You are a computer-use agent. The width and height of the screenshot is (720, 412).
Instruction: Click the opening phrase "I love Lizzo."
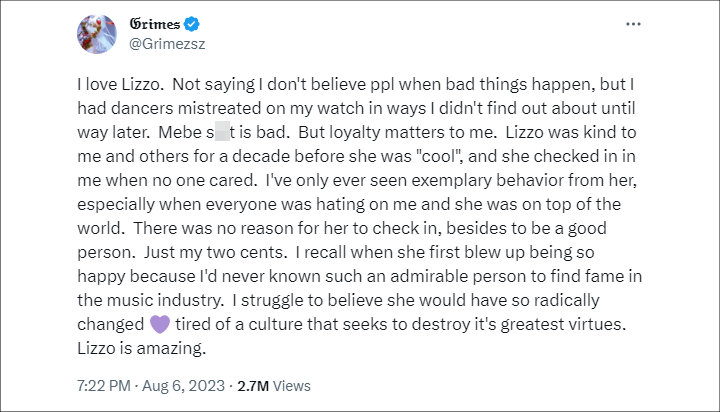[120, 85]
